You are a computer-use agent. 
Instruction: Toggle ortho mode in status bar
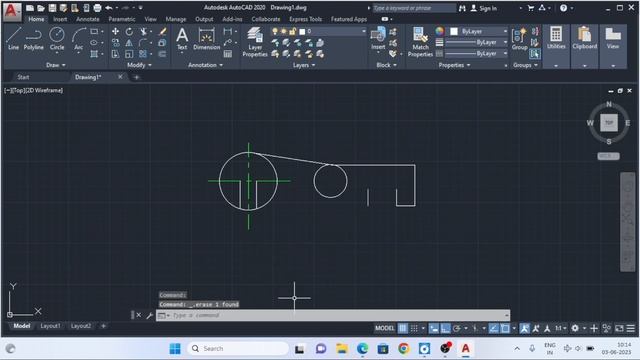click(445, 328)
